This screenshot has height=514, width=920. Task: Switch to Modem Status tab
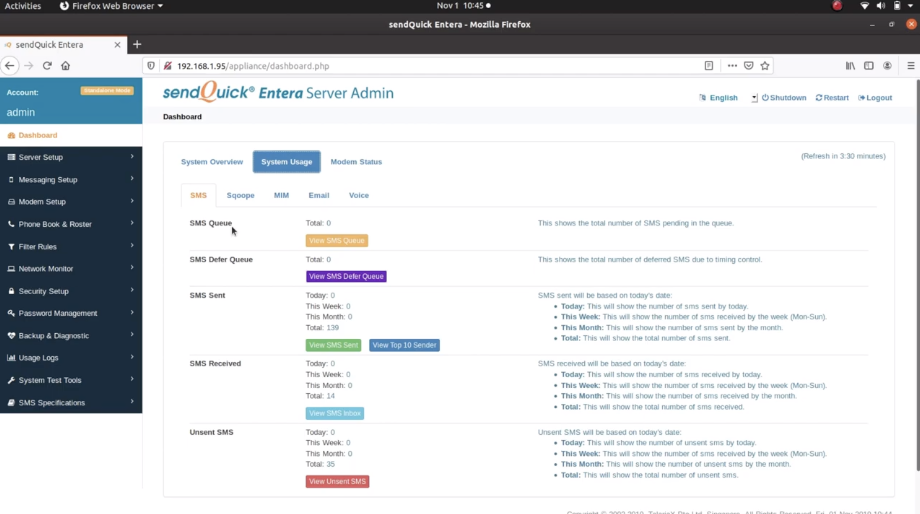[x=356, y=162]
